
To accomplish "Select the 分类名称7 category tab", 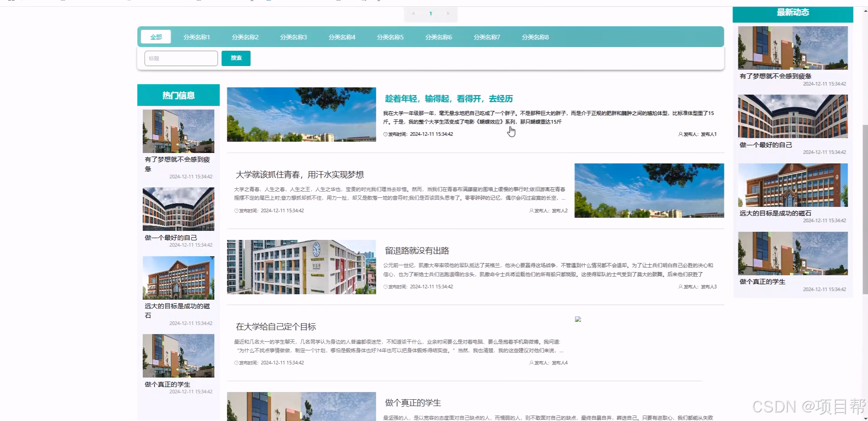I will [x=487, y=37].
